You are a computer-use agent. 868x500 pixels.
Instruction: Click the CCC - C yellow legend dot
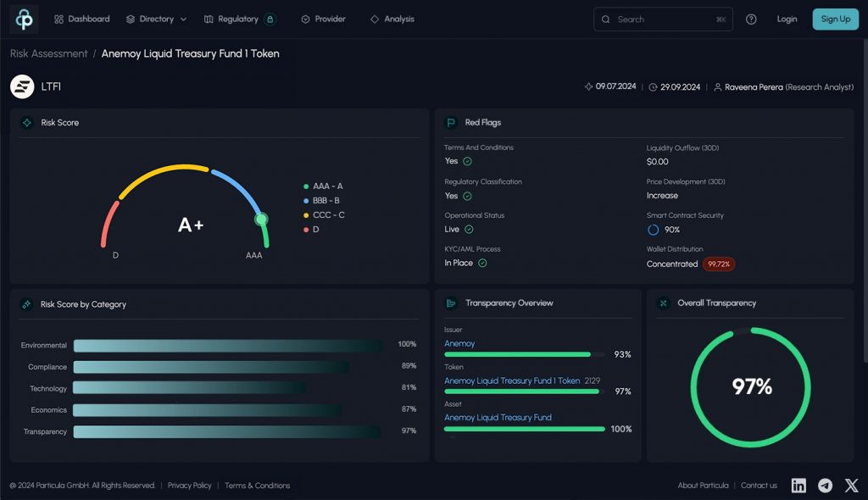306,215
